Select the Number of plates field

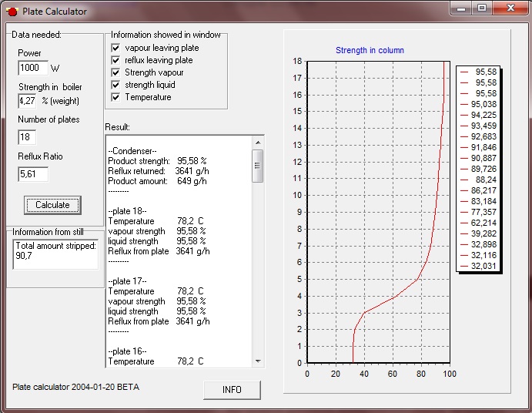tap(27, 137)
